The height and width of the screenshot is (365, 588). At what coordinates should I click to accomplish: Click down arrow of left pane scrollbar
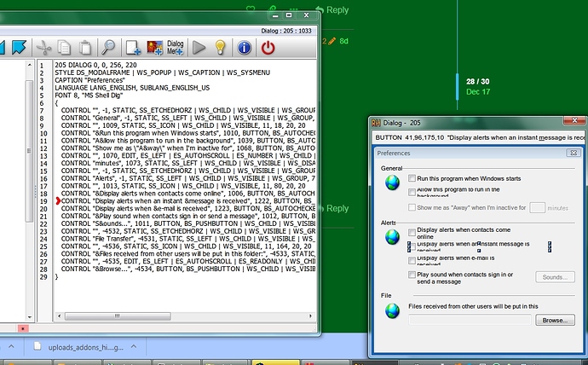point(30,317)
